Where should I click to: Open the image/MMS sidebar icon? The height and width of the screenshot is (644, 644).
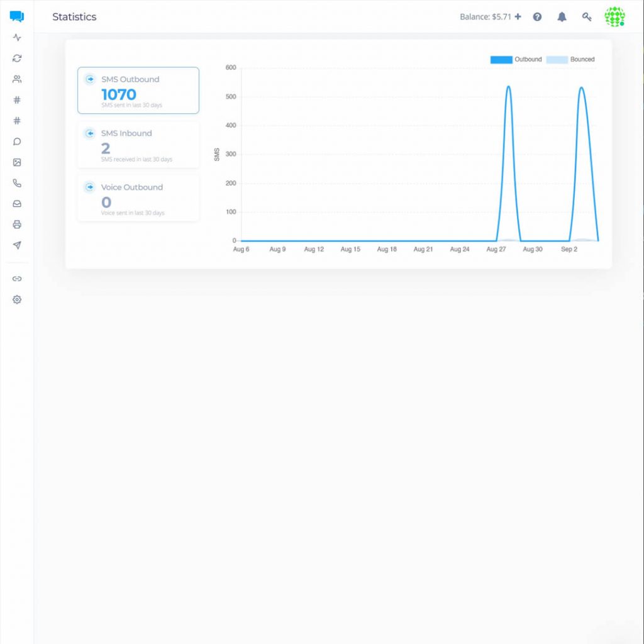(x=17, y=162)
